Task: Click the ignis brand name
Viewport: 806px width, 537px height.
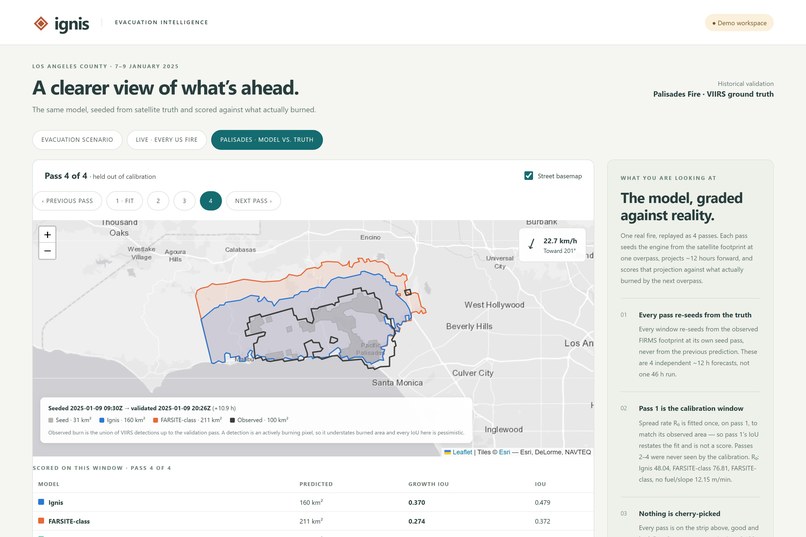Action: 72,24
